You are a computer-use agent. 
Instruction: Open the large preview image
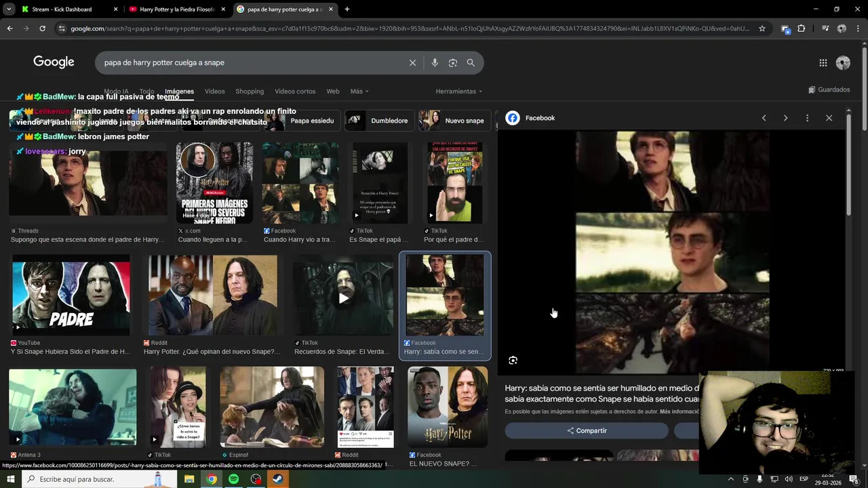click(x=672, y=252)
